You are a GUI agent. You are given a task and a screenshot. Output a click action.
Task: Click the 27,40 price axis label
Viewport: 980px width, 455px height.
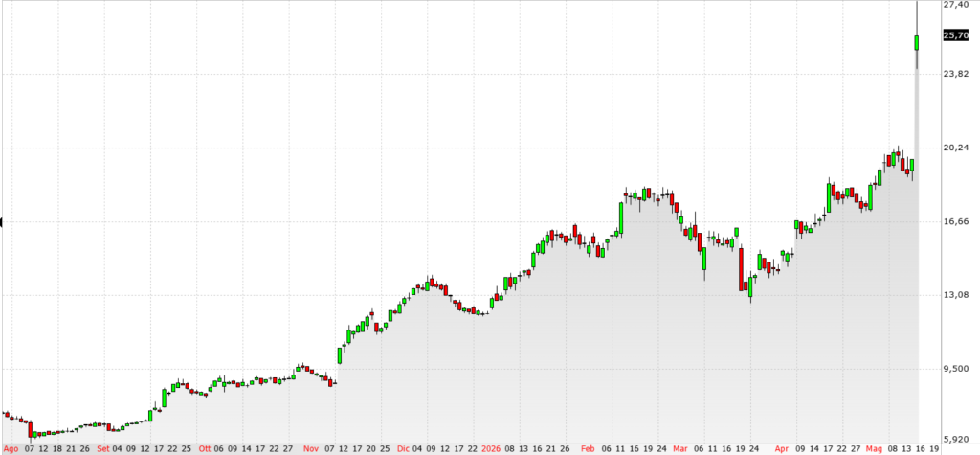(x=956, y=4)
